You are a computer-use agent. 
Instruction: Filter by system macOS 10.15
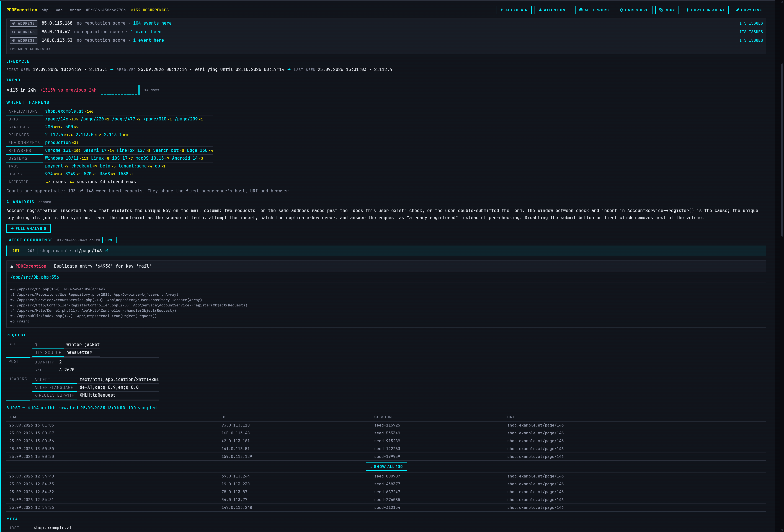click(149, 158)
